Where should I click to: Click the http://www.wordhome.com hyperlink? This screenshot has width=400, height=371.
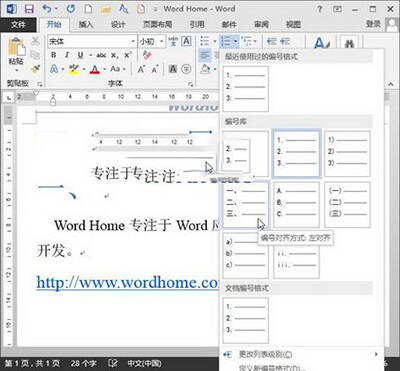(x=127, y=282)
